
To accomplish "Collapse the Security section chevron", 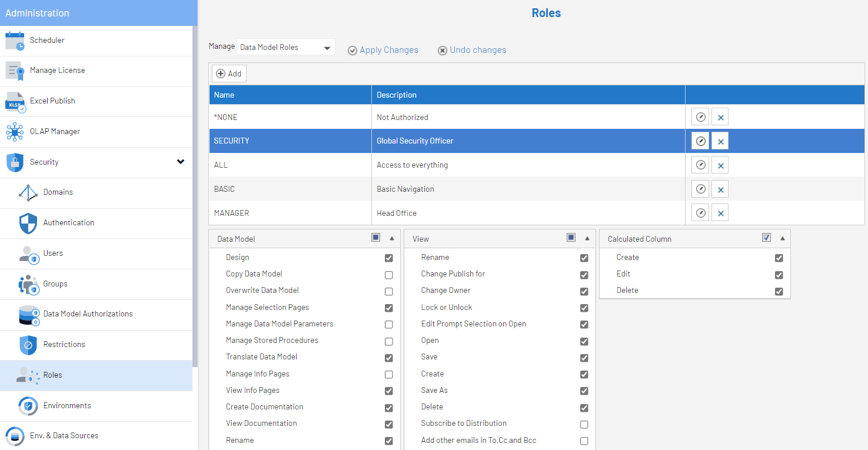I will coord(181,162).
